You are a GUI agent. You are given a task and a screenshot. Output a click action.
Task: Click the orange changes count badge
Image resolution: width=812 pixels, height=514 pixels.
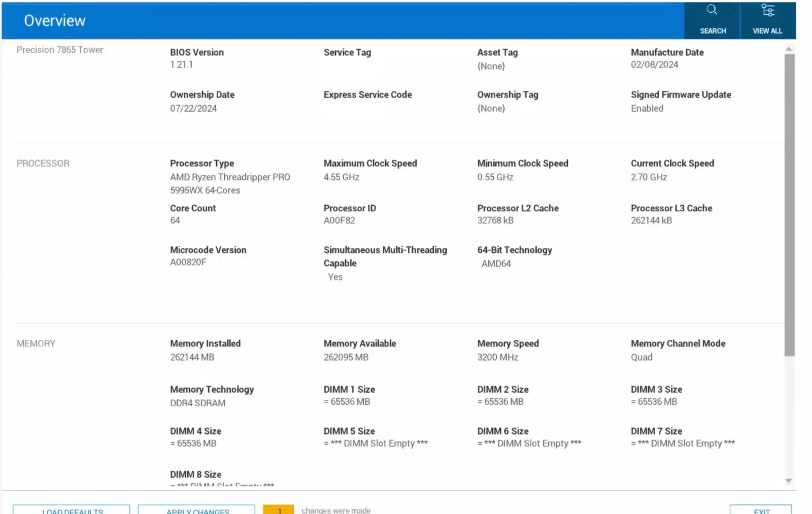[x=279, y=509]
